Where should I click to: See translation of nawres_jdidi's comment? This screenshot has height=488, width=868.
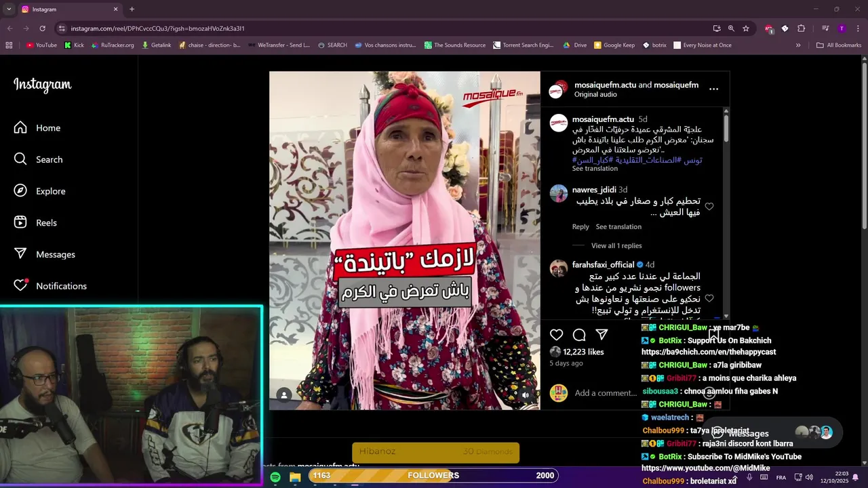click(618, 226)
